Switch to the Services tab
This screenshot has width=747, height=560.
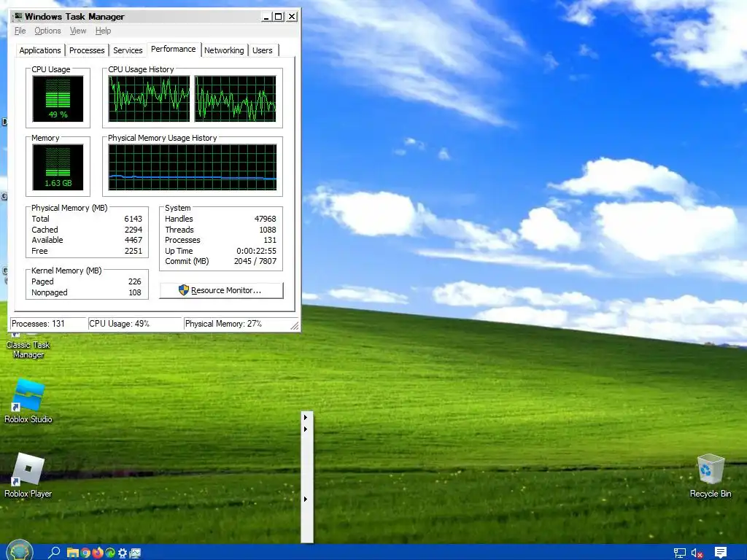[x=128, y=50]
